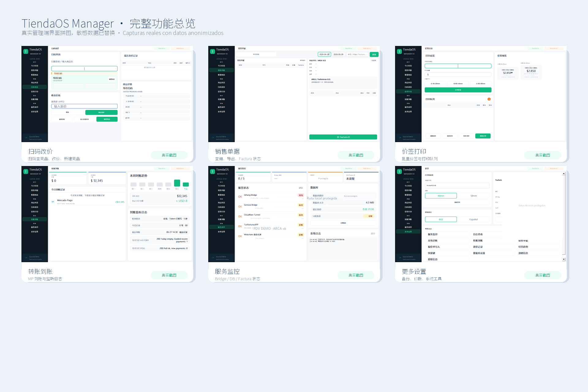Click the Mercado Pago MP icon
This screenshot has width=588, height=392.
pyautogui.click(x=53, y=202)
